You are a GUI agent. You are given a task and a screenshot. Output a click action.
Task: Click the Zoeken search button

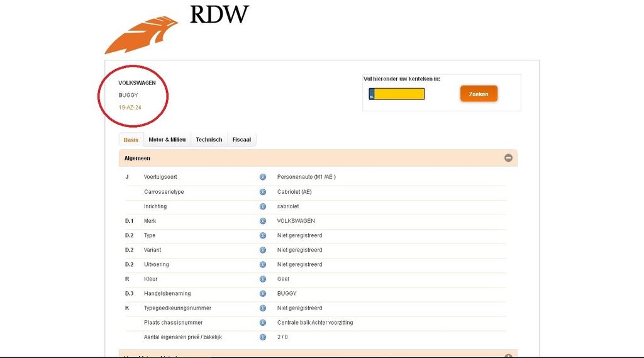click(479, 94)
